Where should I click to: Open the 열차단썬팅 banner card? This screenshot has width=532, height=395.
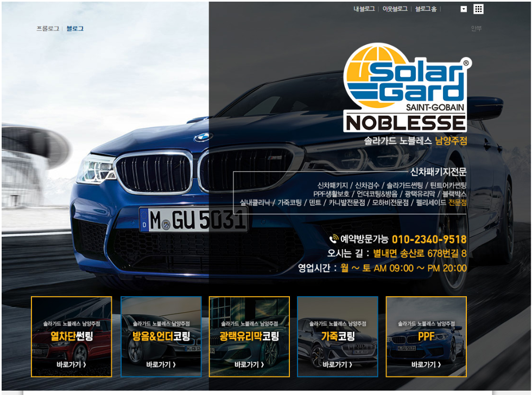[72, 337]
